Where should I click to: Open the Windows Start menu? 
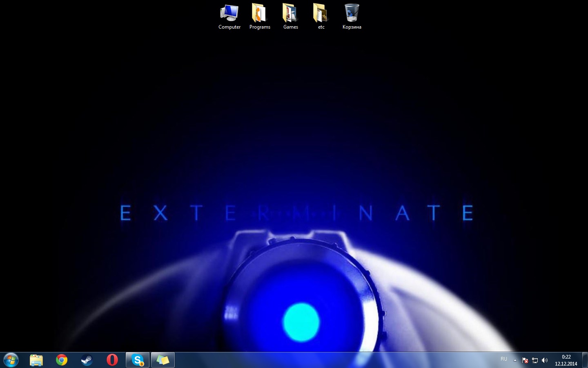[x=11, y=360]
